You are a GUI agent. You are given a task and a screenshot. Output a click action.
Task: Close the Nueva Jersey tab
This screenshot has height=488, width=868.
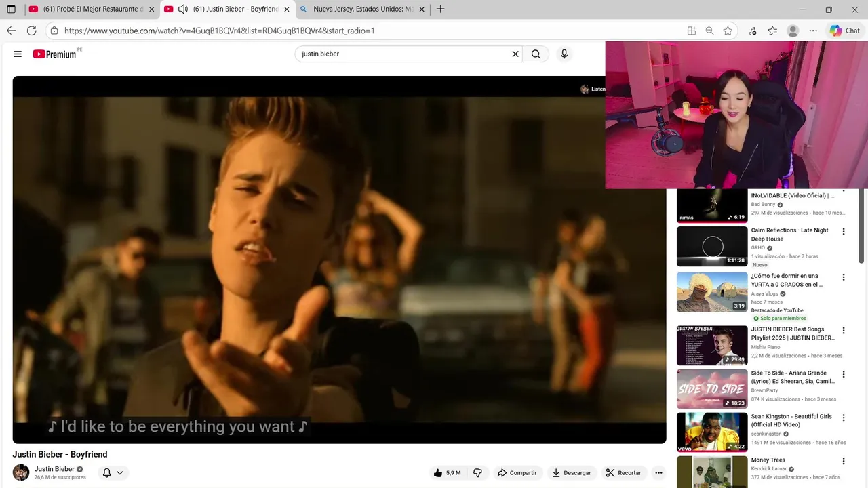(x=422, y=9)
